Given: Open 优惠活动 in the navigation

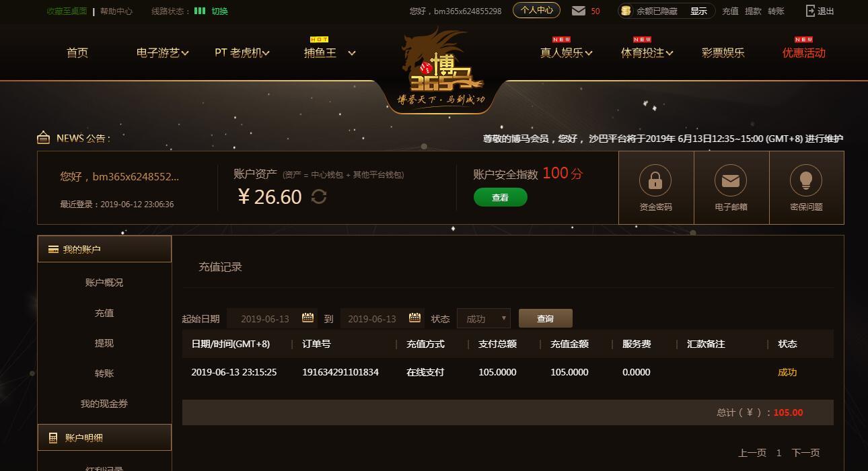Looking at the screenshot, I should (x=803, y=52).
